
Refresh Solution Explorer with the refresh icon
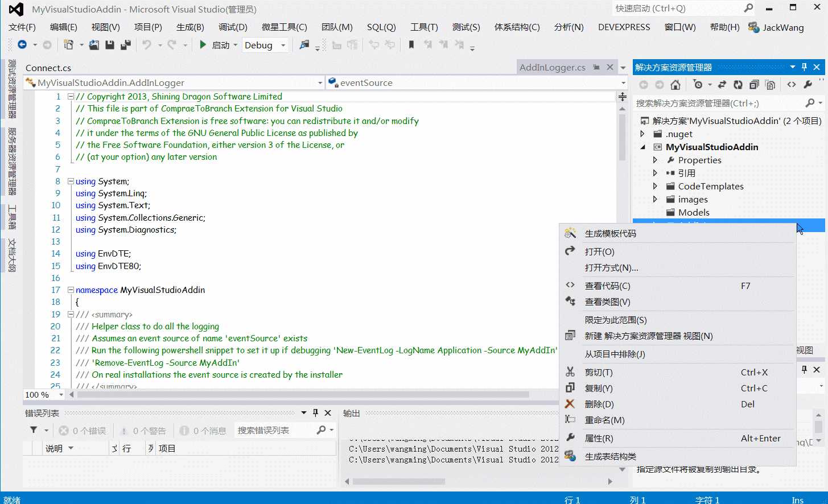(x=738, y=85)
